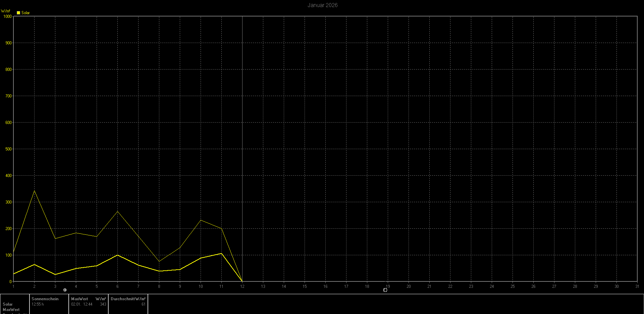This screenshot has height=314, width=644.
Task: Click the moon phase icon between days 3 and 4
Action: pyautogui.click(x=65, y=290)
